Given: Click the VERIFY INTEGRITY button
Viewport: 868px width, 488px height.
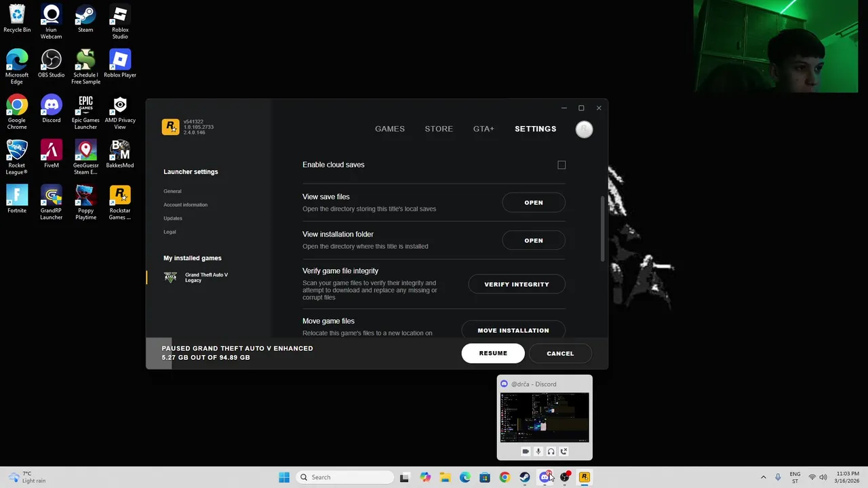Looking at the screenshot, I should point(517,285).
